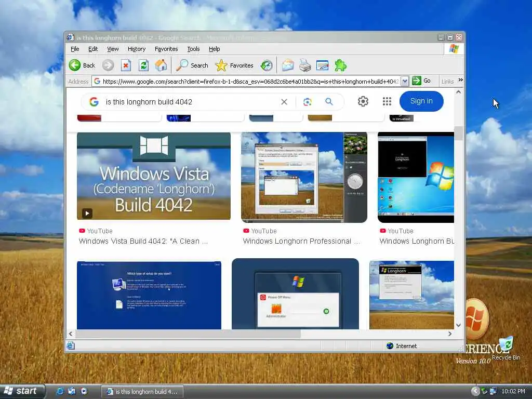Viewport: 532px width, 399px height.
Task: Click the Go button
Action: [421, 81]
